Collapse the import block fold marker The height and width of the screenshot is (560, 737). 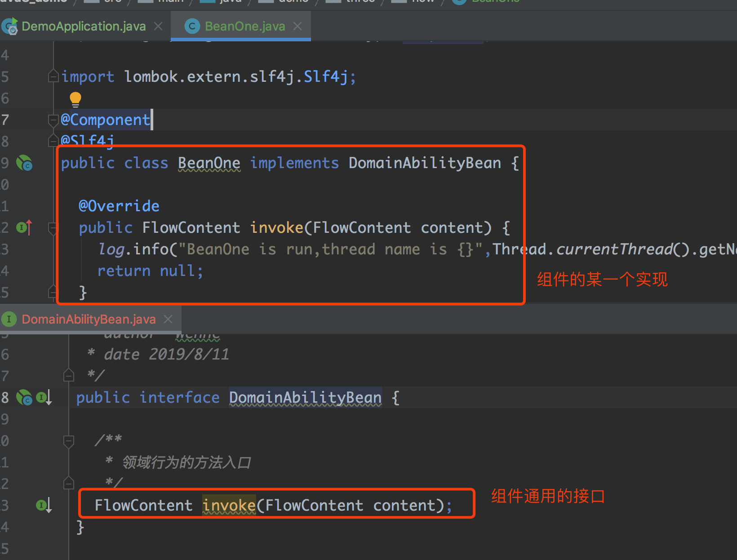click(x=53, y=76)
